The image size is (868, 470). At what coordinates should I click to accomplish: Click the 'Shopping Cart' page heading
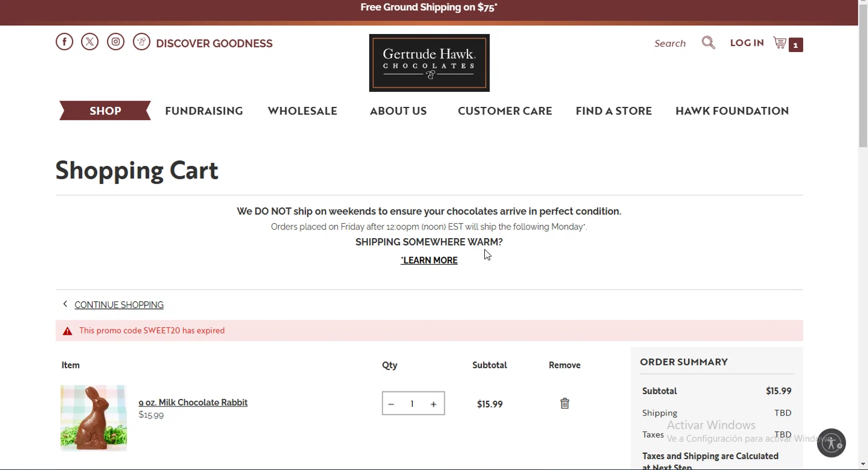[137, 171]
